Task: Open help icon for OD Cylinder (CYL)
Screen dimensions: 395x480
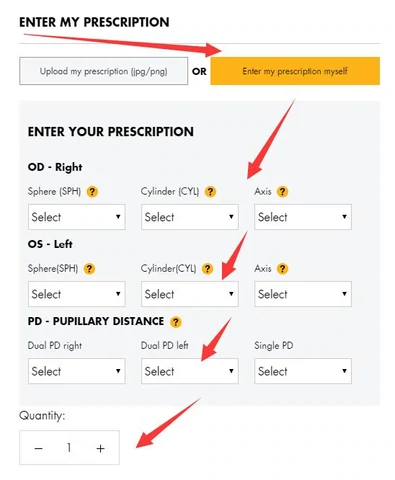Action: tap(210, 192)
